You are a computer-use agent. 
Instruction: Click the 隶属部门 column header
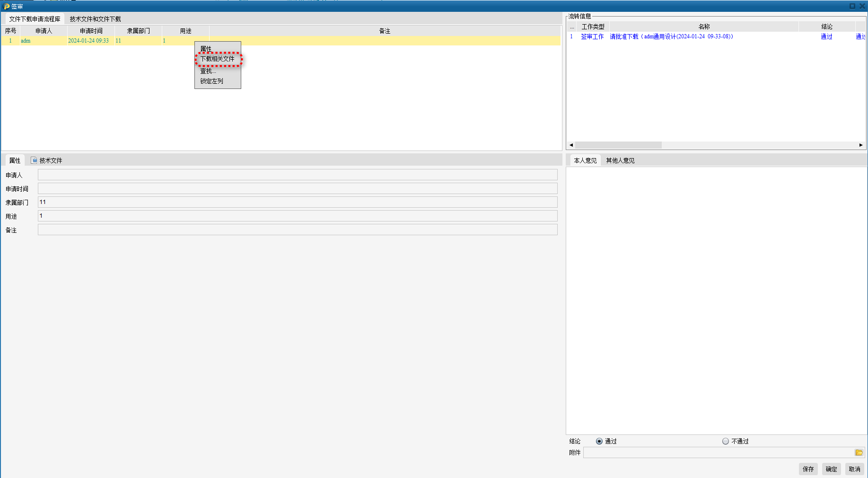pos(138,31)
